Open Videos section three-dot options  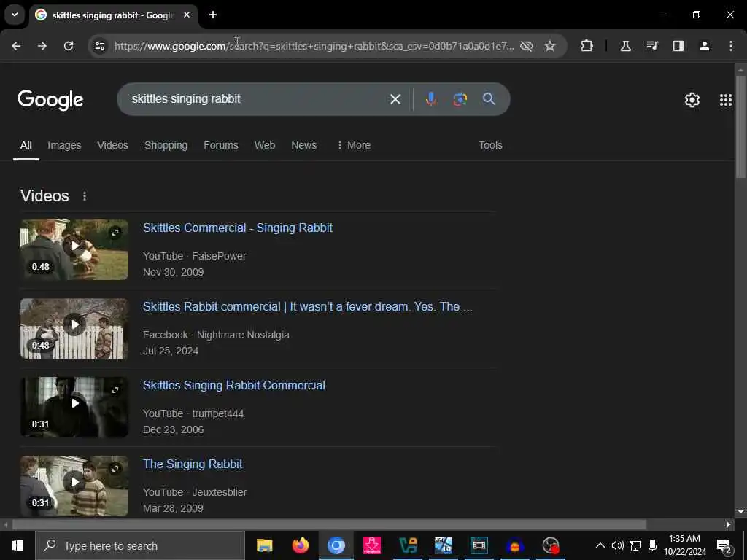click(85, 196)
